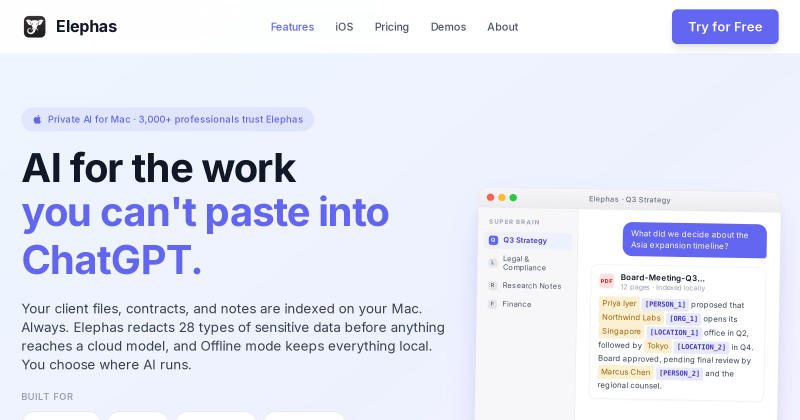
Task: Click the 'Elephas · Q3 Strategy' window title
Action: [x=630, y=200]
